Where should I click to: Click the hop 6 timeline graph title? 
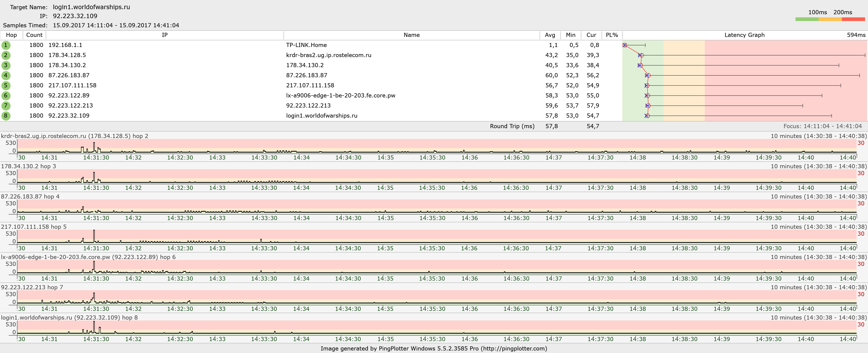[88, 257]
